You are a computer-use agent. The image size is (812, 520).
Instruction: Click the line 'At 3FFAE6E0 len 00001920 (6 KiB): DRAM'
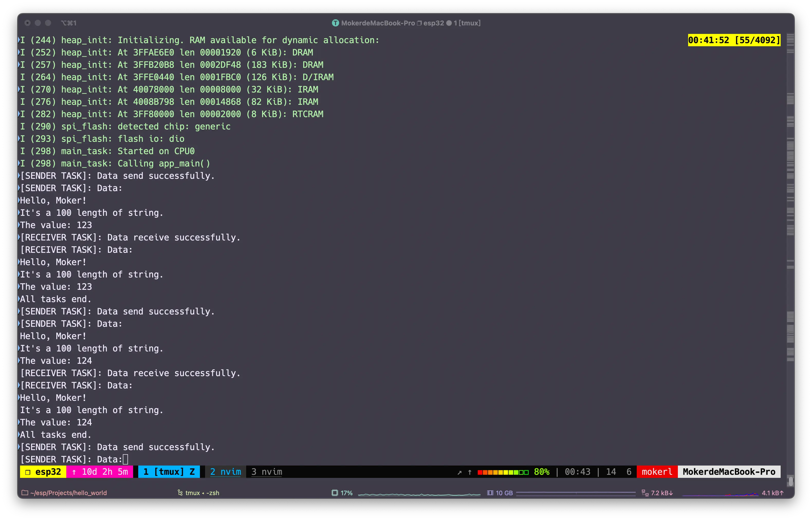pos(167,52)
